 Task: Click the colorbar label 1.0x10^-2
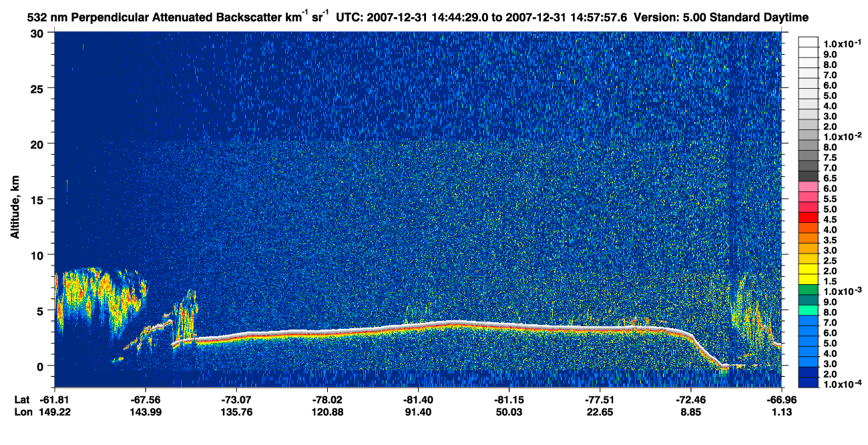pyautogui.click(x=842, y=136)
